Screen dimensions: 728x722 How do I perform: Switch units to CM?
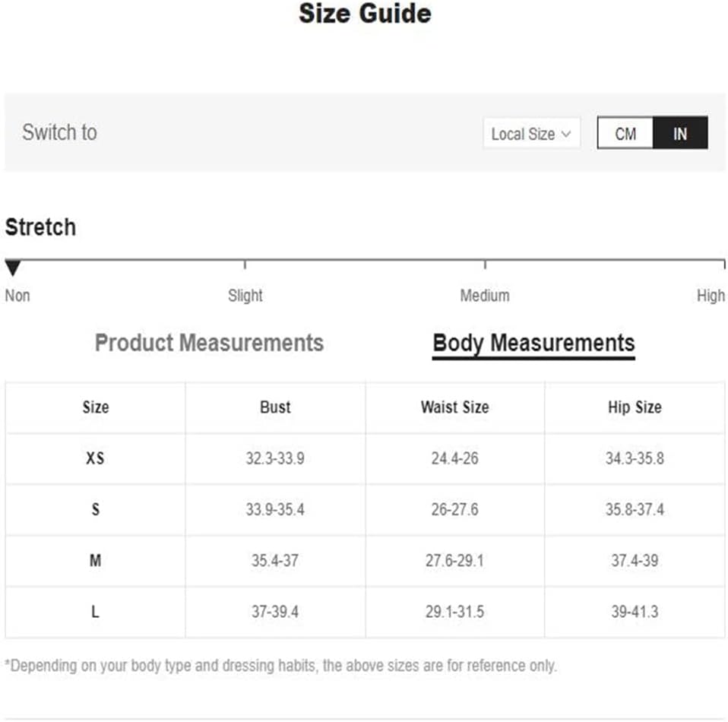(625, 134)
